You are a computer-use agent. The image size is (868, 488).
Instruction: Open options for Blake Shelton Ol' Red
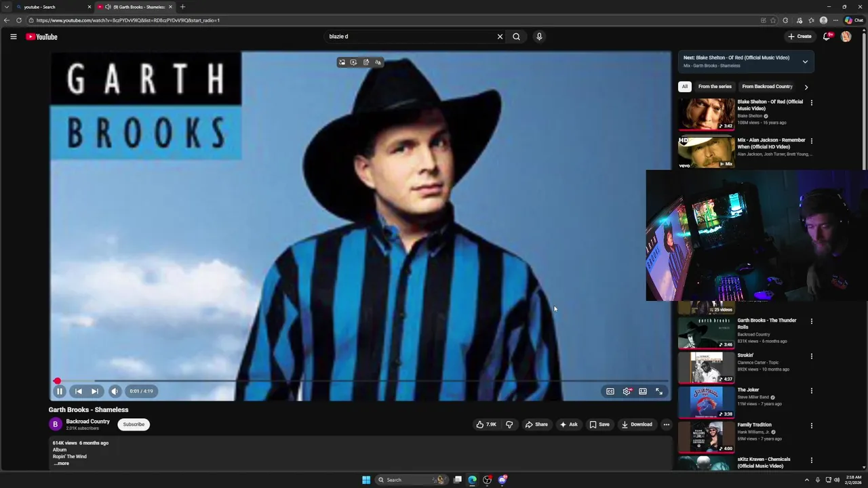[811, 103]
